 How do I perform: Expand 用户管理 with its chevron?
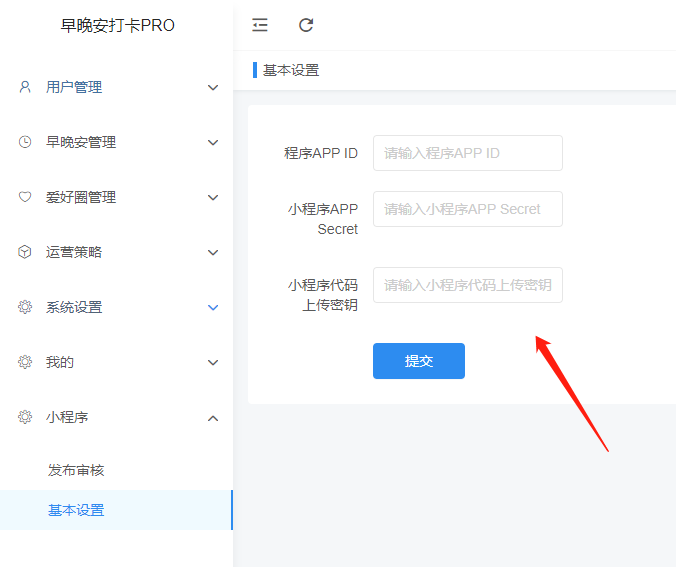coord(213,88)
